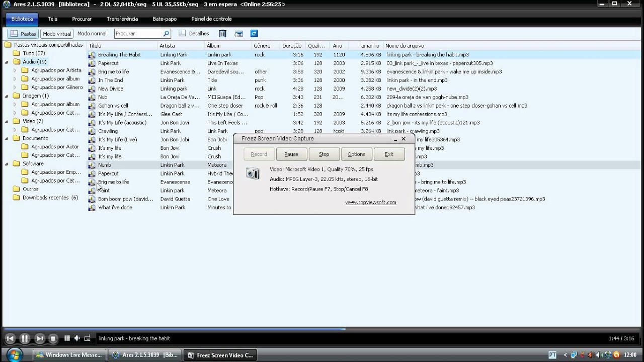Image resolution: width=644 pixels, height=362 pixels.
Task: Open www.topviewsoft.com link
Action: (371, 203)
